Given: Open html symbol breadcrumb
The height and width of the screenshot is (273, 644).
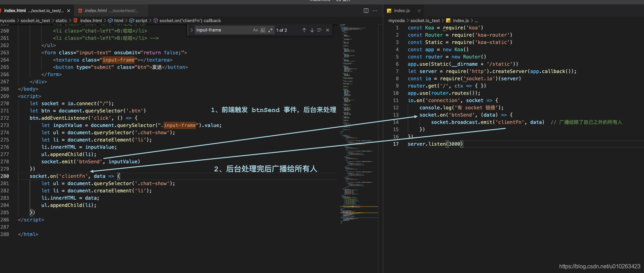Looking at the screenshot, I should coord(119,20).
